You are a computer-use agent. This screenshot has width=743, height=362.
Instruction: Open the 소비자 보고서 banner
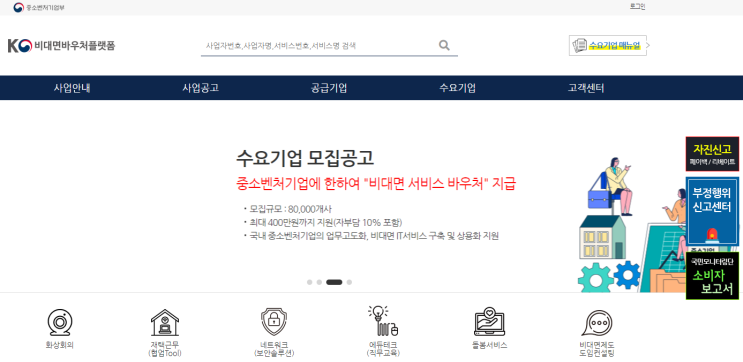[x=712, y=276]
